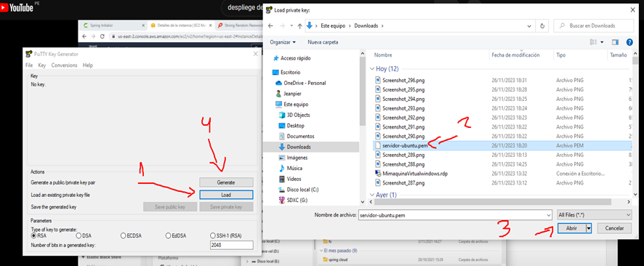Select the Desktop folder in navigation pane
This screenshot has width=644, height=266.
coord(291,126)
